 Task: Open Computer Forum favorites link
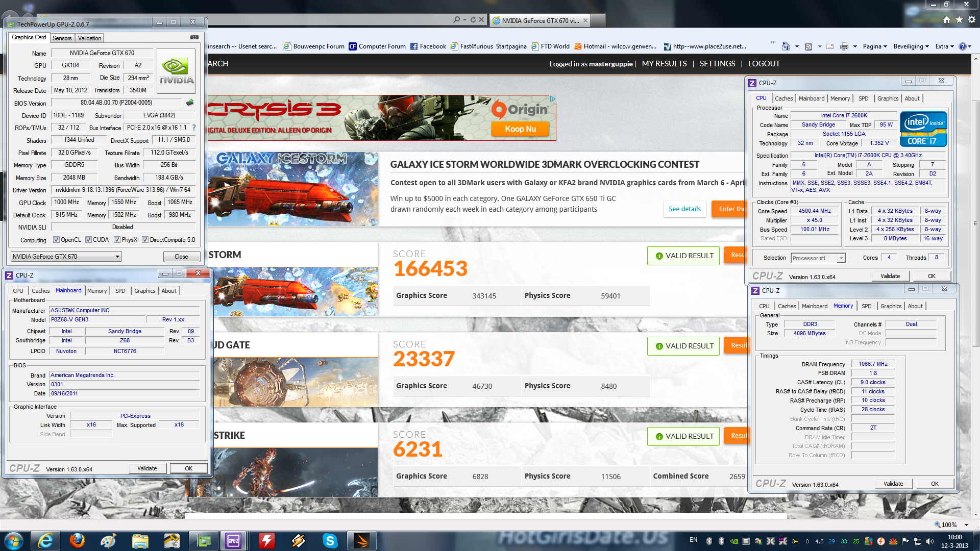tap(377, 46)
